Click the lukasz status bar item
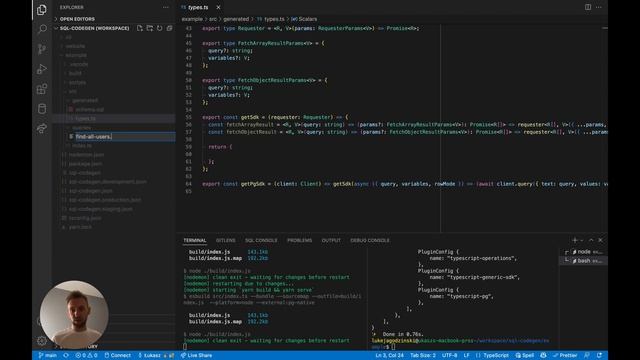 pos(156,356)
